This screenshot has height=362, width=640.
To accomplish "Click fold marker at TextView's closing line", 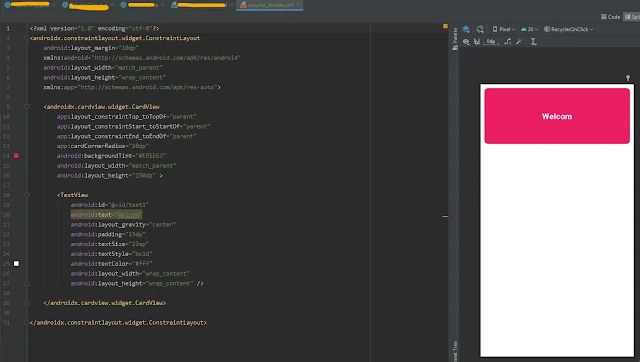I will [27, 283].
